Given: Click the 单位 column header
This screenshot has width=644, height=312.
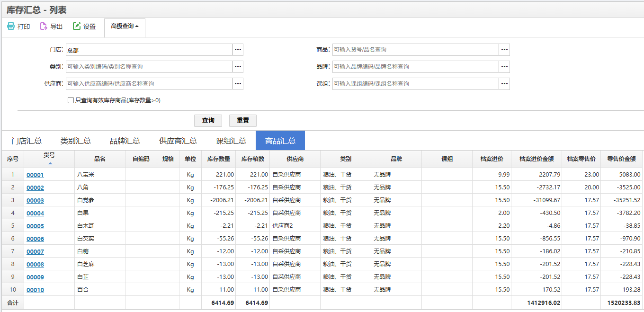Looking at the screenshot, I should tap(190, 159).
